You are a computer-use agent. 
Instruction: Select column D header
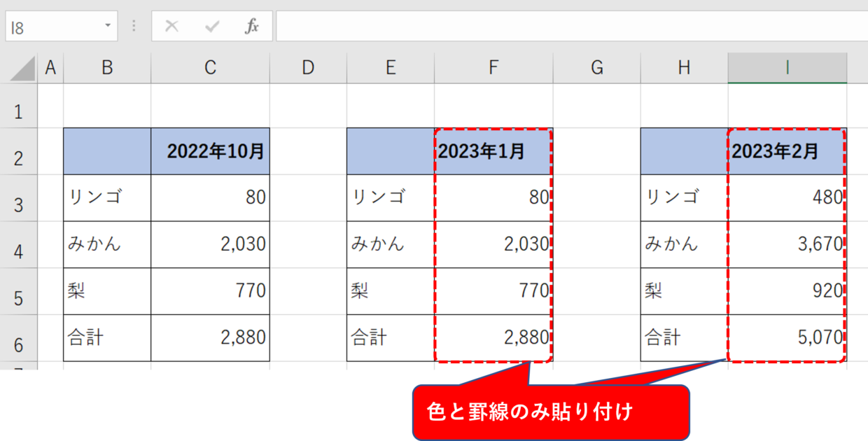(308, 67)
